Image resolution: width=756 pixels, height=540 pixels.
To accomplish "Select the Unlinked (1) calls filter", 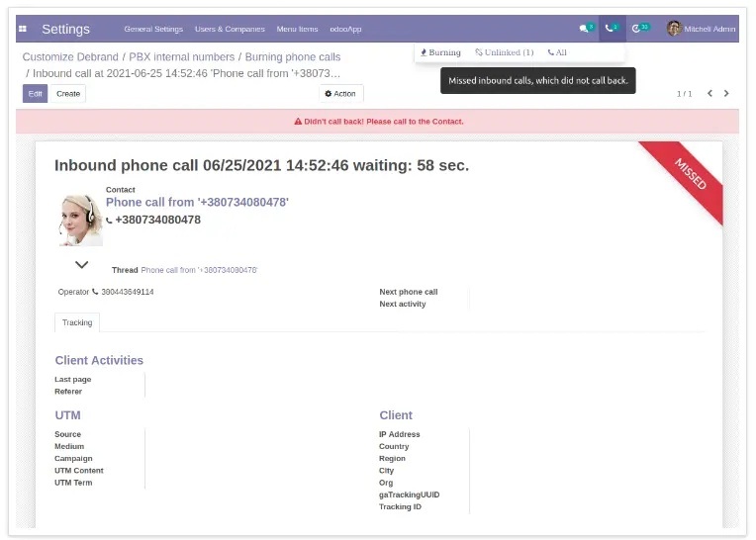I will click(x=504, y=52).
